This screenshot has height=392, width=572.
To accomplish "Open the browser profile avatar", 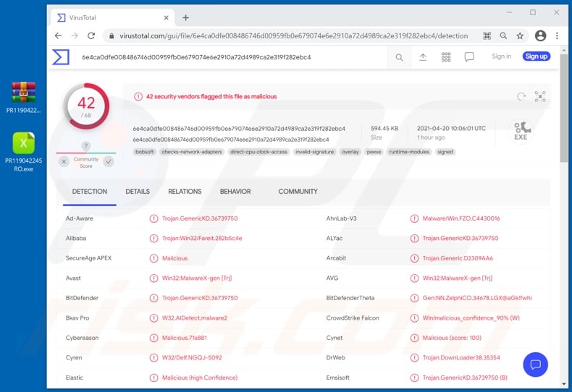I will coord(540,35).
